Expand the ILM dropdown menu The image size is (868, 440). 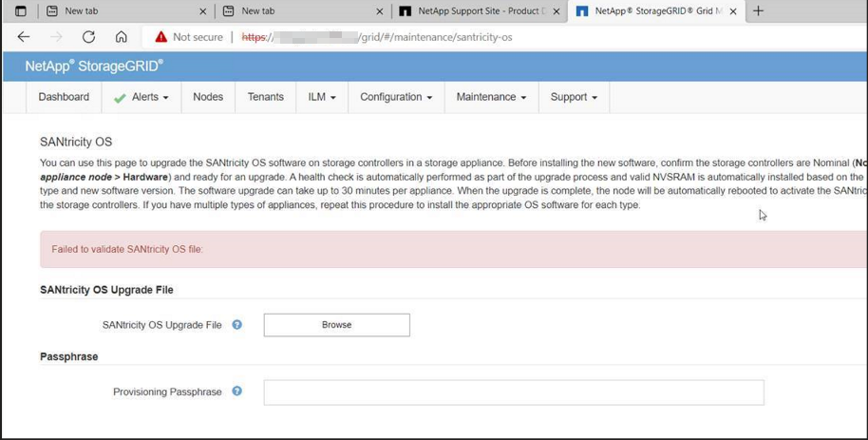pos(321,98)
